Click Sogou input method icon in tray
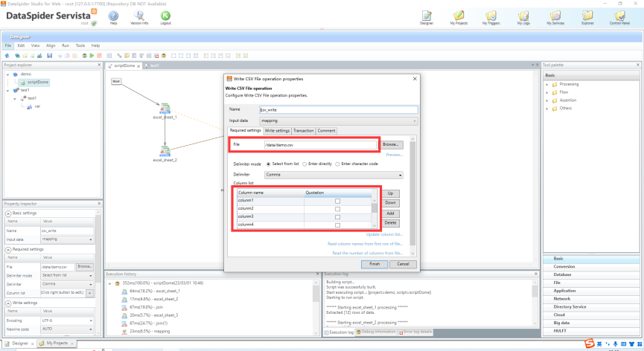644x351 pixels. coord(590,344)
